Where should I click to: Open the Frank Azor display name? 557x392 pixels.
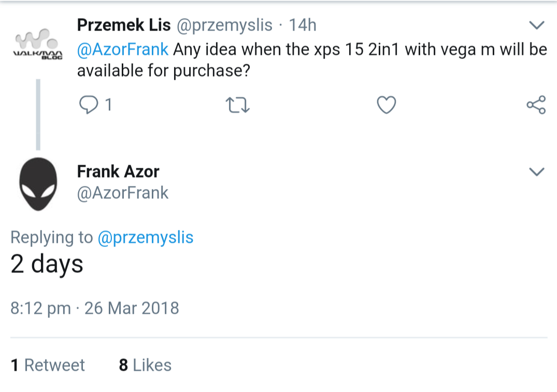click(x=118, y=171)
